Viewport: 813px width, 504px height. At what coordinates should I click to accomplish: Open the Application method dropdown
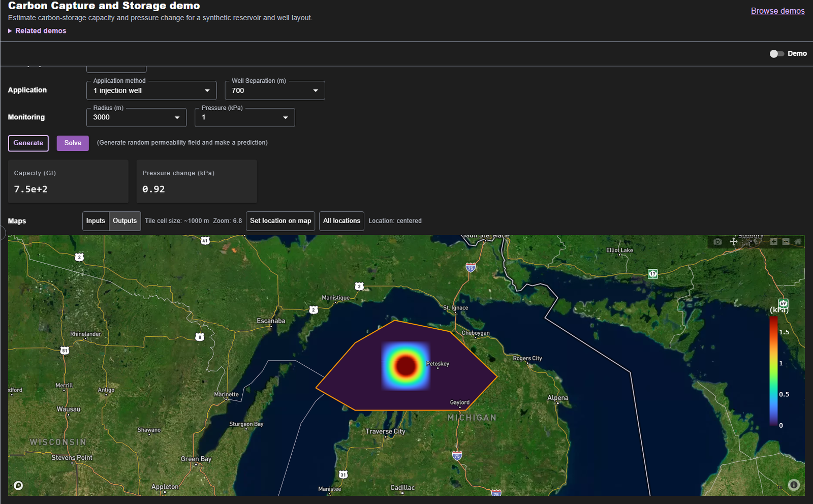click(x=151, y=90)
